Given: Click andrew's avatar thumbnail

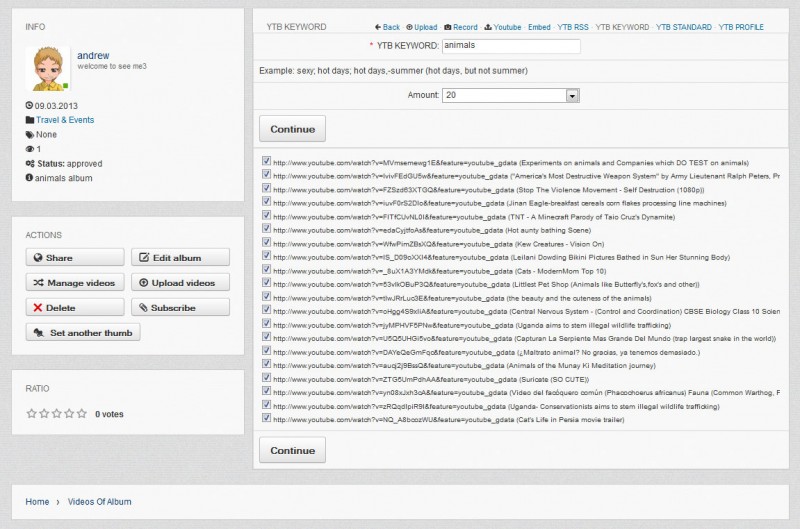Looking at the screenshot, I should coord(48,68).
